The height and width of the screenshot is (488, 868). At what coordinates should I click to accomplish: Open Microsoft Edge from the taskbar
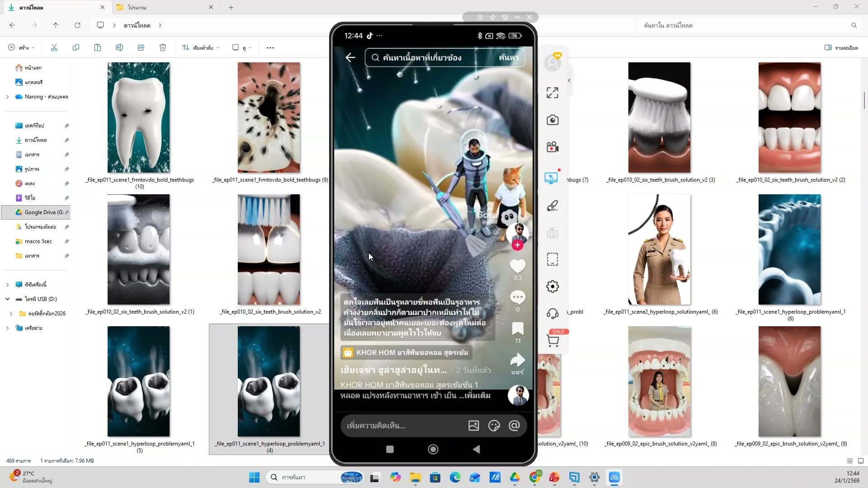[455, 477]
